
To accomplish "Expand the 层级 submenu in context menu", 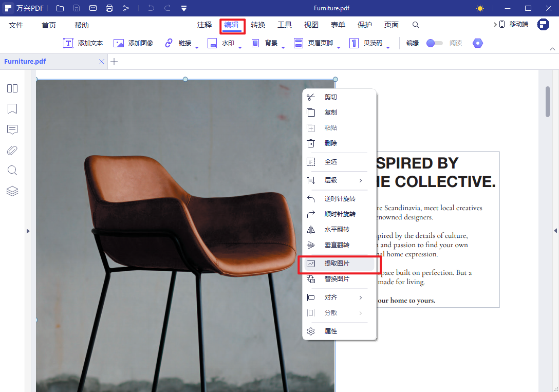I will pyautogui.click(x=361, y=180).
